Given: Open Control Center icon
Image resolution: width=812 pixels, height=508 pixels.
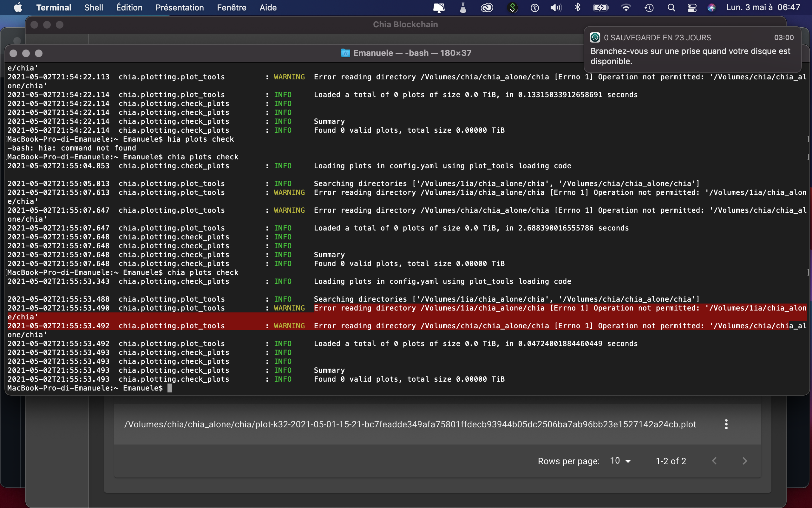Looking at the screenshot, I should coord(692,7).
